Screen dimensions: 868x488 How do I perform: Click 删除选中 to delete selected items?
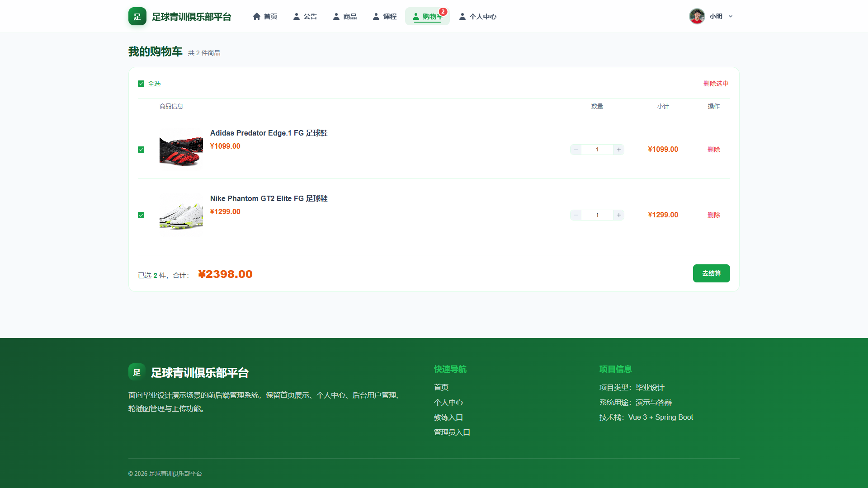click(x=716, y=84)
